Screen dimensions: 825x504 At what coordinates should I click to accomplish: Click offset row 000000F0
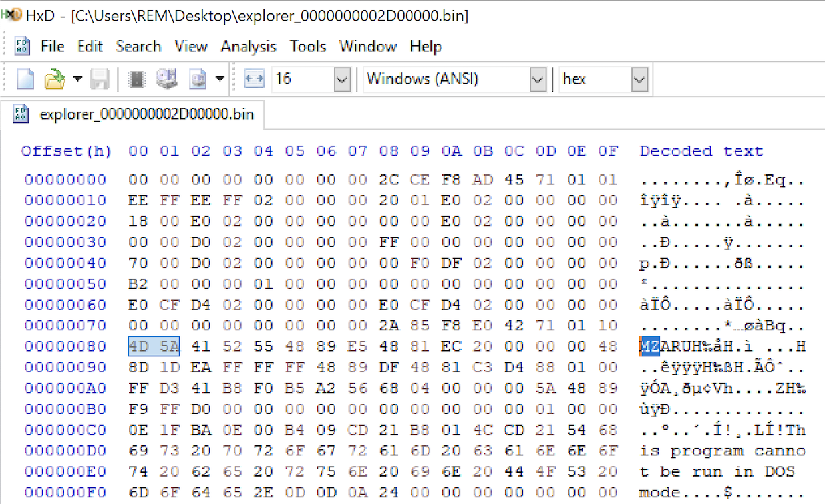tap(65, 493)
